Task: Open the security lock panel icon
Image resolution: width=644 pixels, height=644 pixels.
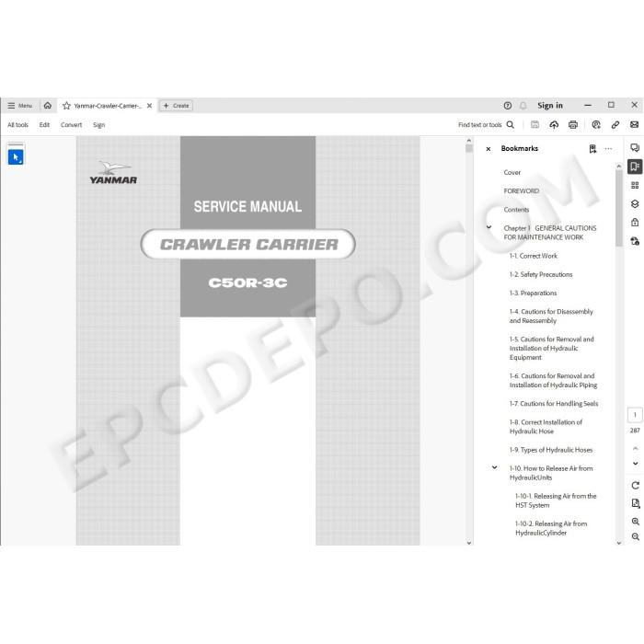Action: click(635, 223)
